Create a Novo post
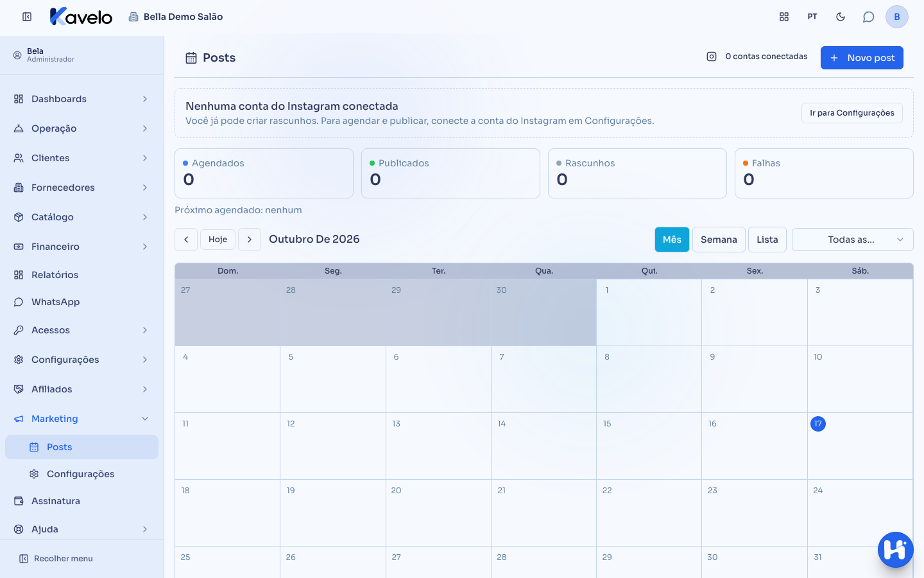 click(862, 58)
